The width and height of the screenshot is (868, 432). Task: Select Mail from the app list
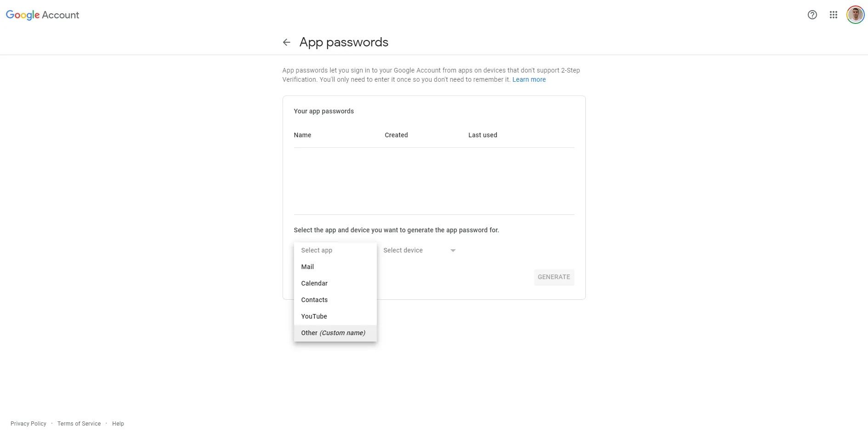coord(307,267)
